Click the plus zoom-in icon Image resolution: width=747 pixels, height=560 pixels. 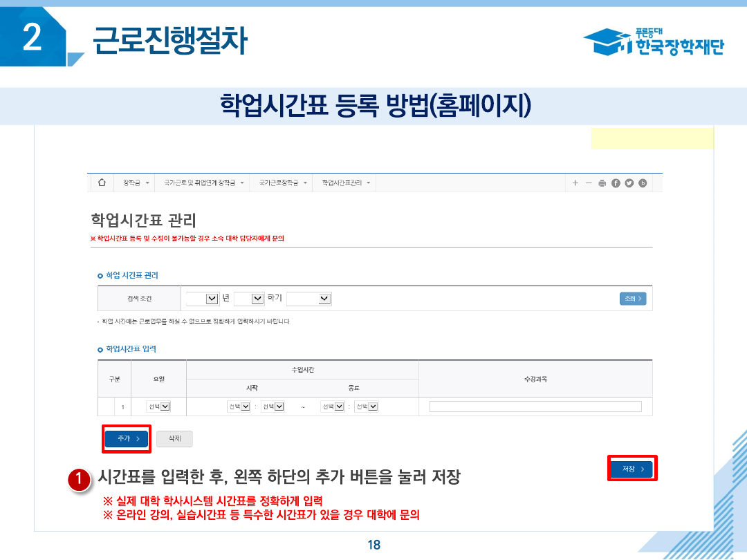coord(575,183)
